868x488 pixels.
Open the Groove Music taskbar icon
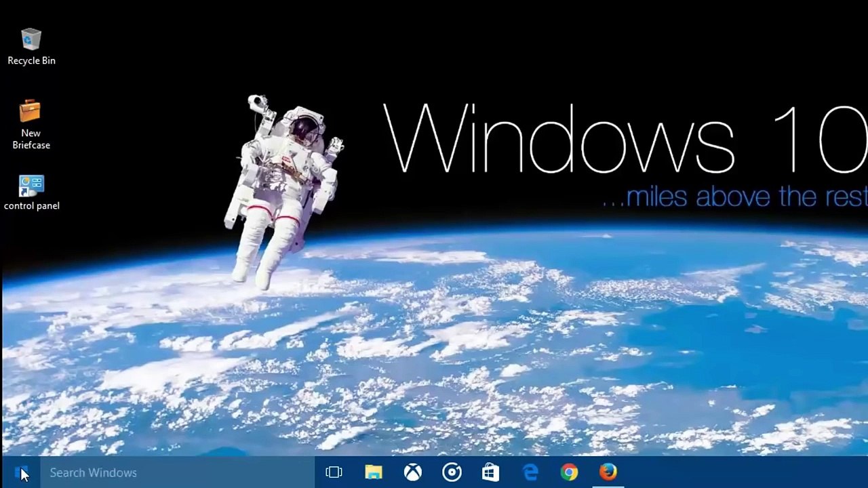coord(452,472)
